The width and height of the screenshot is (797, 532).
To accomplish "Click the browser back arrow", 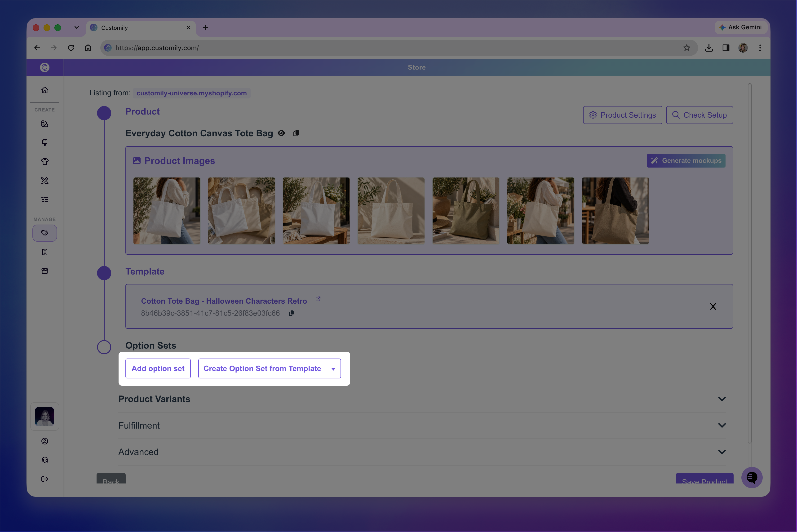I will [x=37, y=48].
